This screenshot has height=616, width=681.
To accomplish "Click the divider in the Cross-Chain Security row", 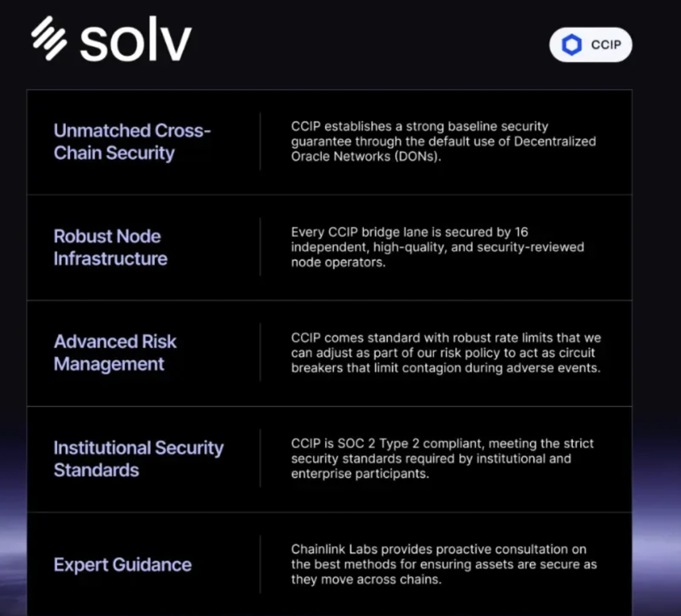I will [260, 142].
